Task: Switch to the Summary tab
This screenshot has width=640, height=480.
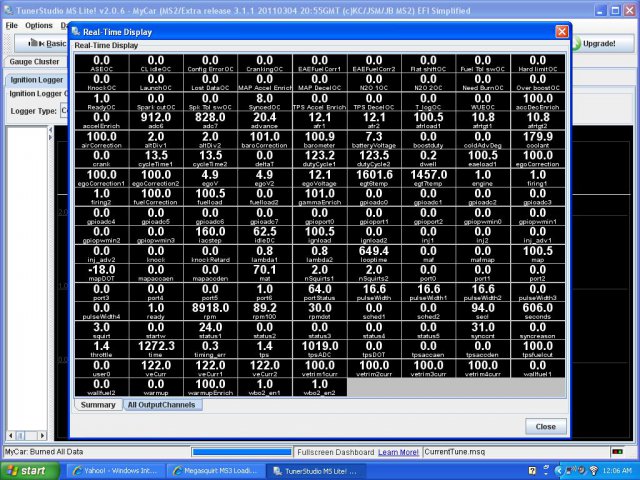Action: click(x=97, y=405)
